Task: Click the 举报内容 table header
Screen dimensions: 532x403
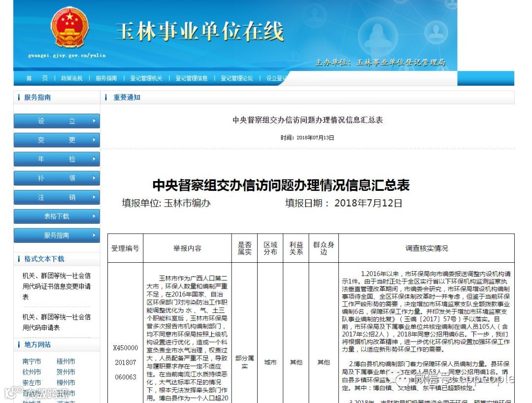Action: [x=187, y=248]
